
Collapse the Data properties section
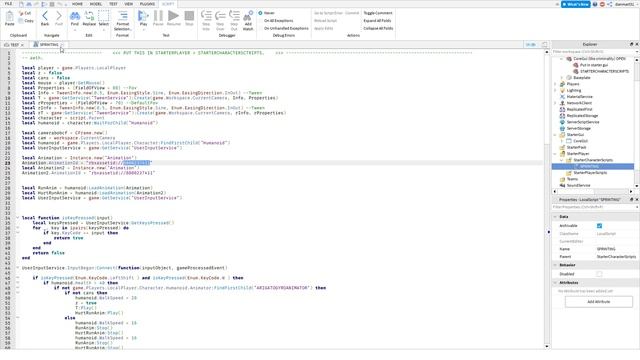(555, 217)
